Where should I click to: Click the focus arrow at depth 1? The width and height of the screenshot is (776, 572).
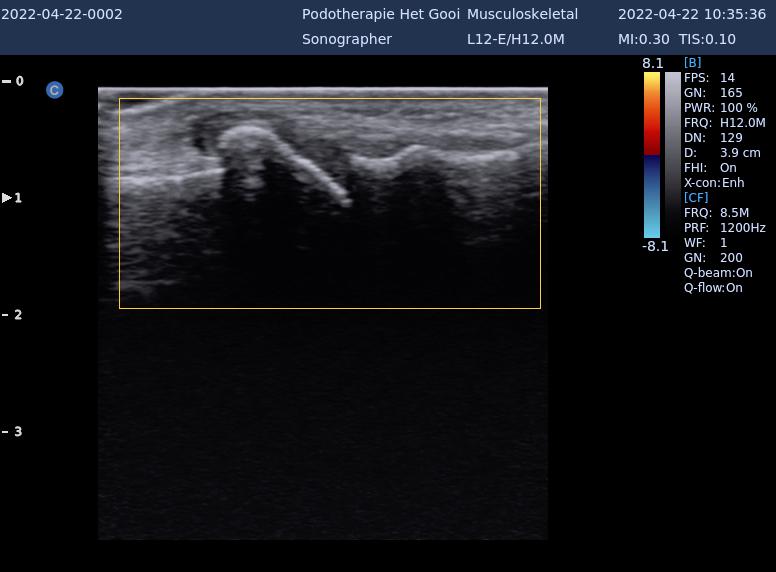pos(7,198)
